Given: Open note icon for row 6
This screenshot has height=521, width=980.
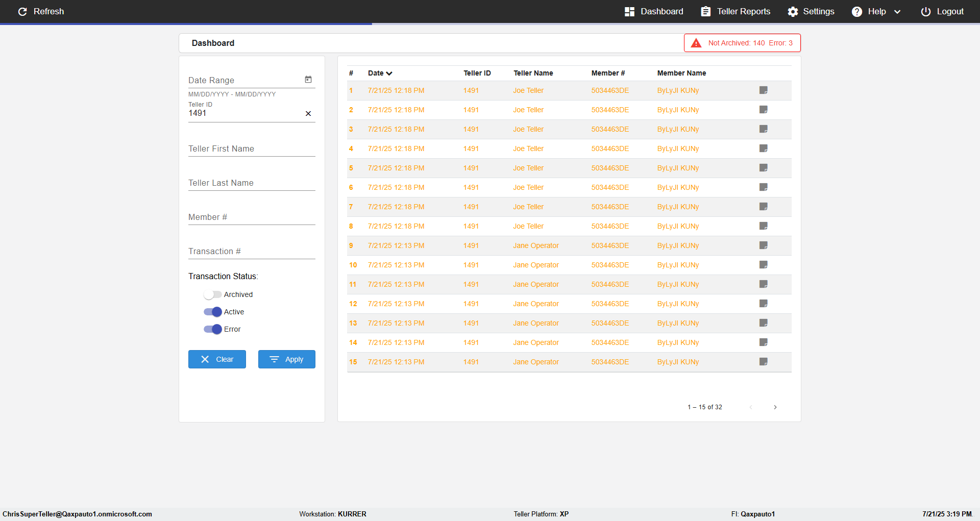Looking at the screenshot, I should coord(764,187).
